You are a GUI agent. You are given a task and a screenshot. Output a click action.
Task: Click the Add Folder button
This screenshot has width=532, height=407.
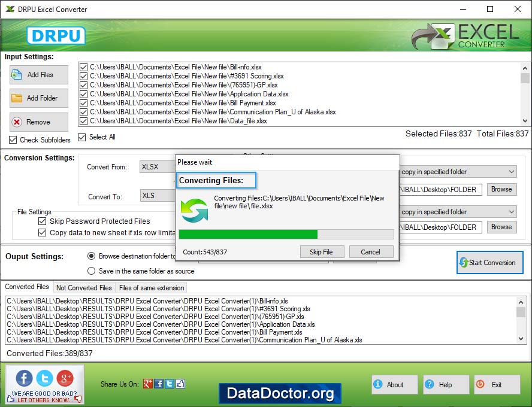pyautogui.click(x=39, y=98)
